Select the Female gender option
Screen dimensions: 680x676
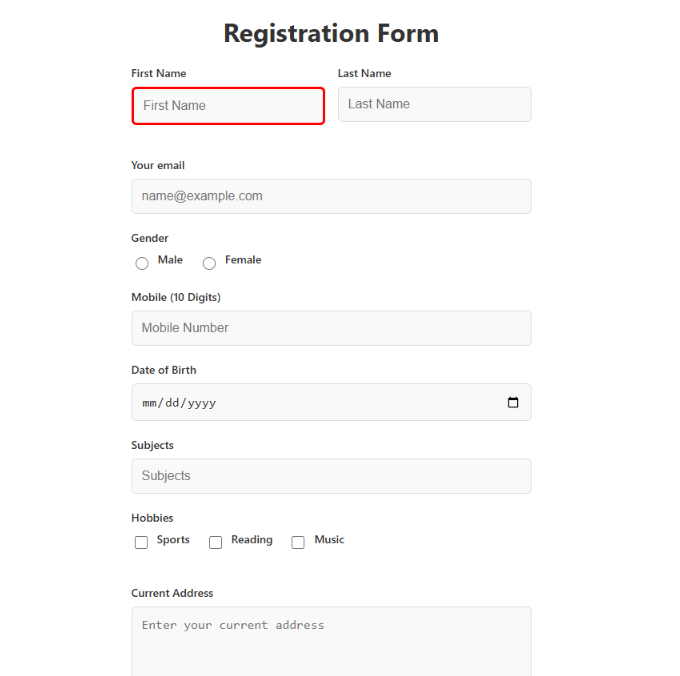[209, 264]
